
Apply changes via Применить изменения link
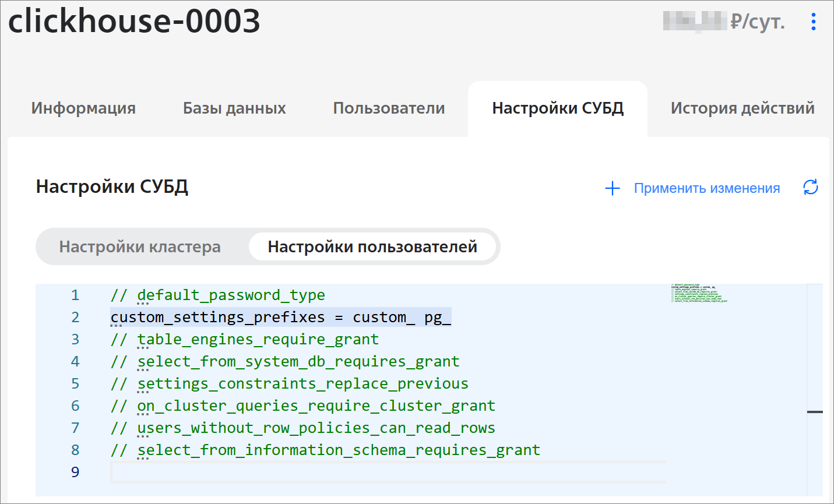point(707,188)
